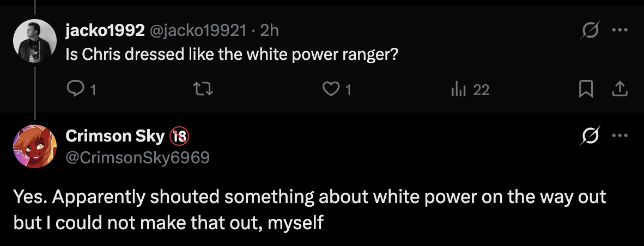Share jacko1992's tweet
Viewport: 644px width, 246px height.
coord(619,89)
